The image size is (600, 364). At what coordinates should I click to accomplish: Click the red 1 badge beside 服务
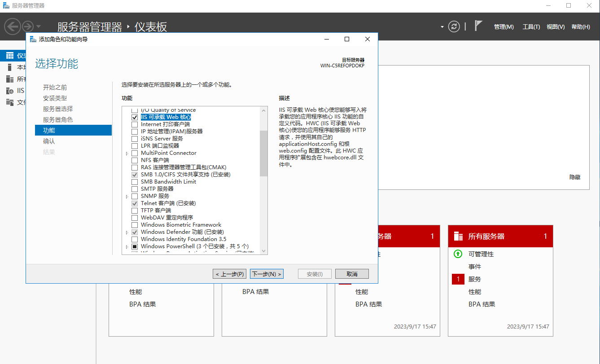[458, 279]
